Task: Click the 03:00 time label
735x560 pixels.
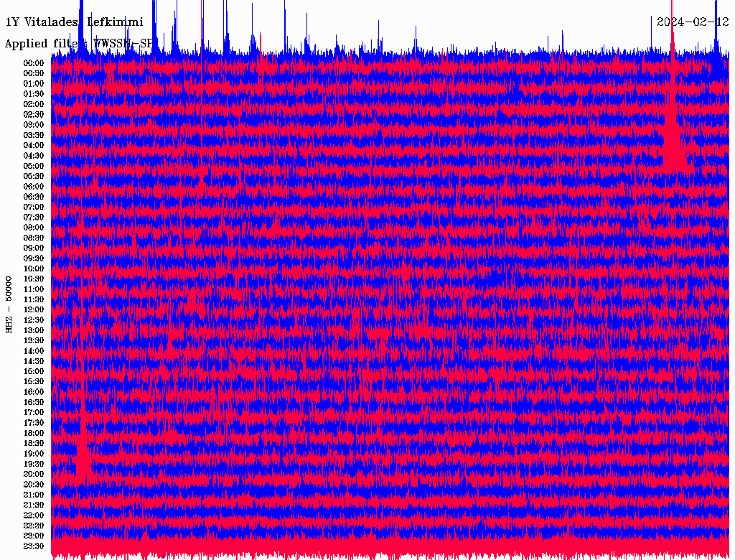Action: click(x=34, y=125)
